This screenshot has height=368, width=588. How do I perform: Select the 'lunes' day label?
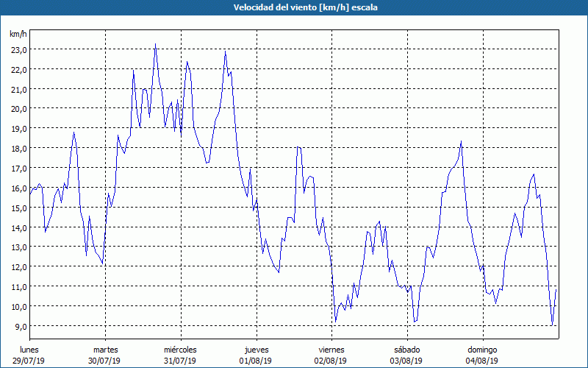[29, 350]
